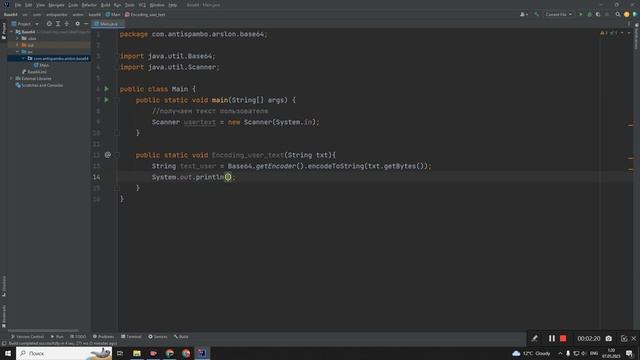Open the Code With Me user dropdown
Image resolution: width=640 pixels, height=360 pixels.
click(524, 14)
